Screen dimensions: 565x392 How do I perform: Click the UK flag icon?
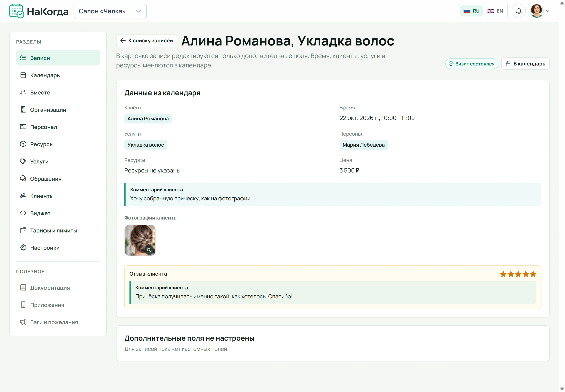pos(490,11)
